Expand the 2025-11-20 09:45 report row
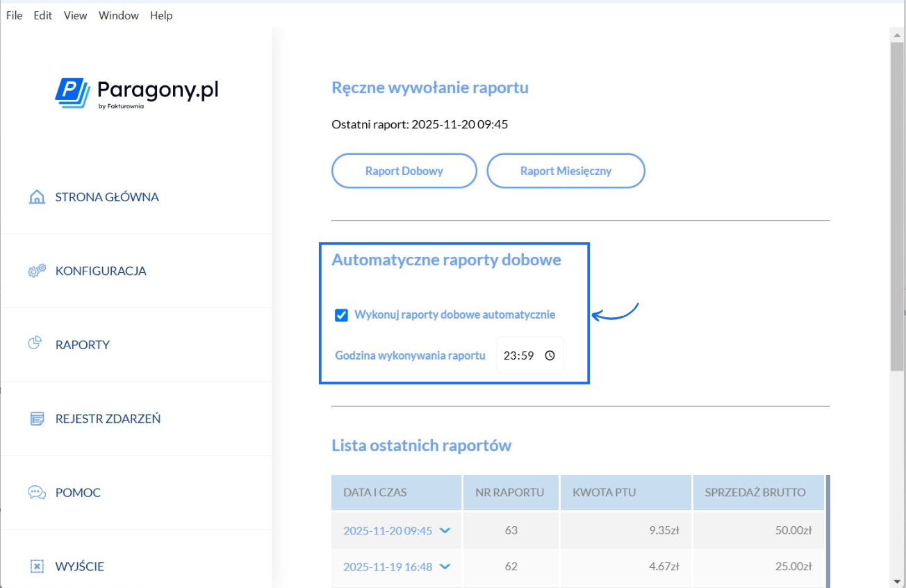The image size is (906, 588). pyautogui.click(x=445, y=530)
